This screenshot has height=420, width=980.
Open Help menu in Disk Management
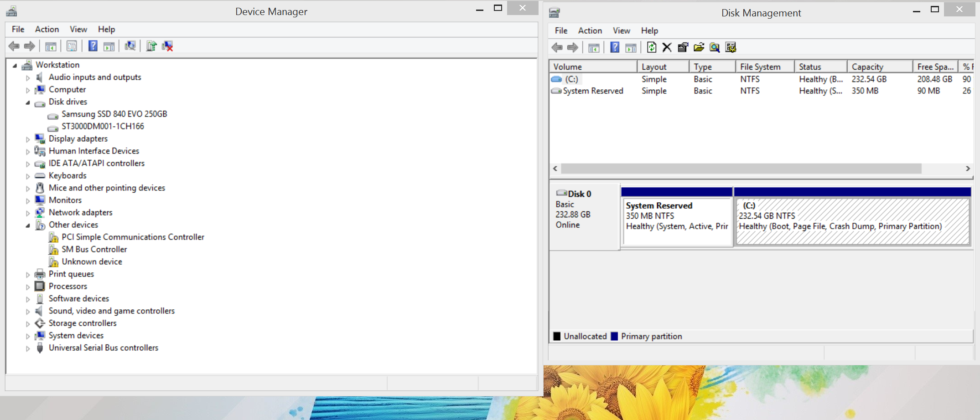[649, 31]
